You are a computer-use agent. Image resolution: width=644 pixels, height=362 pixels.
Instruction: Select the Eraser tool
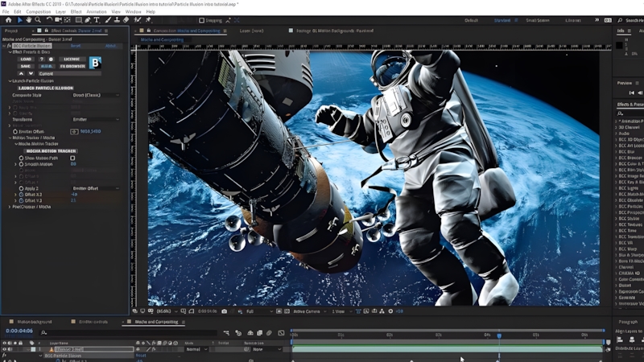click(126, 19)
